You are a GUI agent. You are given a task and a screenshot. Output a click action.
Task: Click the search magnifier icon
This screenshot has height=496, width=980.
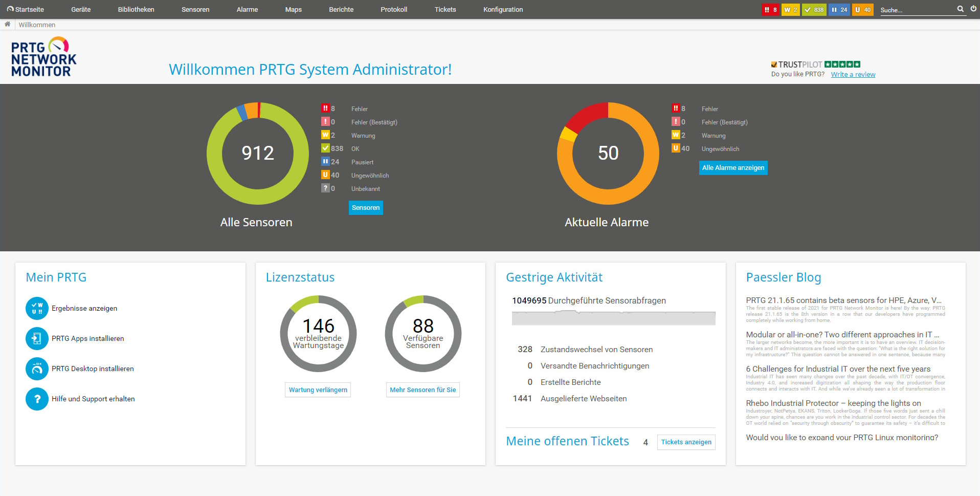click(960, 9)
